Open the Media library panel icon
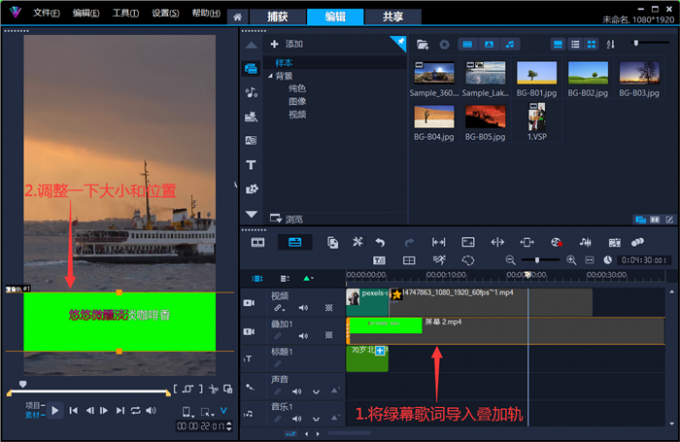680x442 pixels. click(251, 69)
